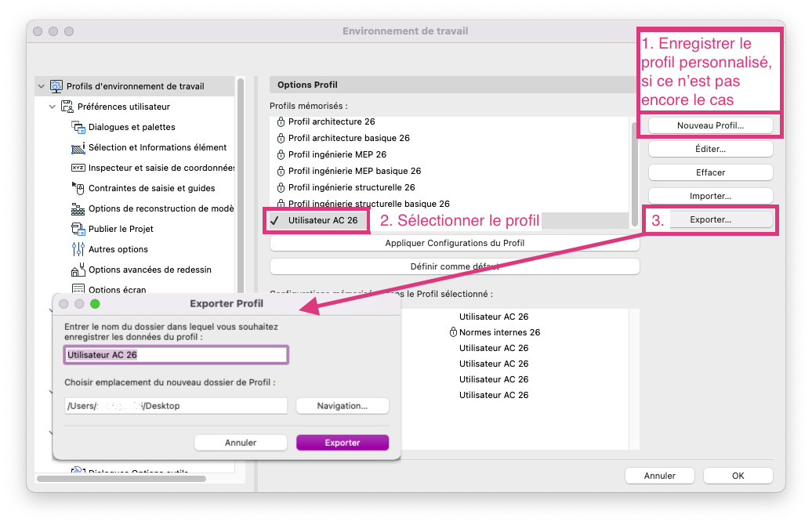Click lock icon beside Profil ingénierie MEP basique 26
The width and height of the screenshot is (812, 525).
pyautogui.click(x=281, y=172)
